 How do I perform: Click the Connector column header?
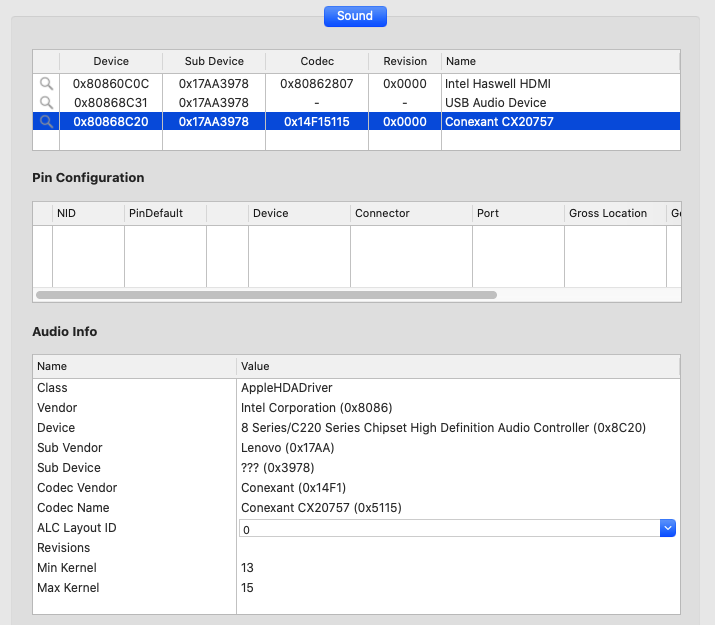[x=410, y=213]
